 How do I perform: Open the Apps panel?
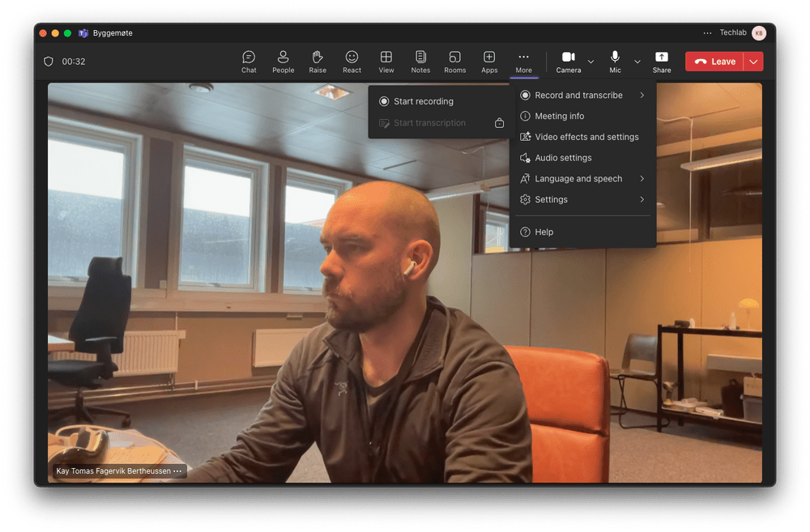click(489, 62)
